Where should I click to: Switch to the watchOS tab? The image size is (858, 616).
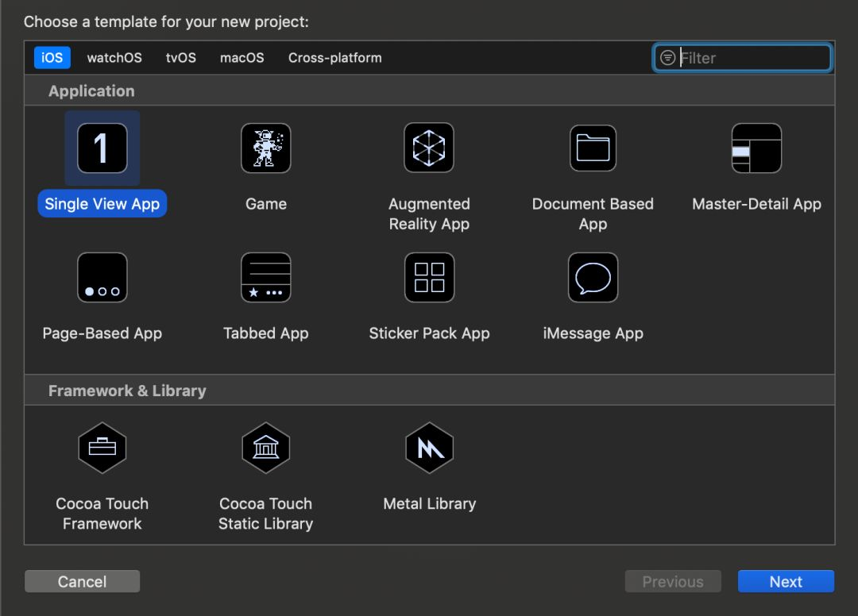coord(114,57)
